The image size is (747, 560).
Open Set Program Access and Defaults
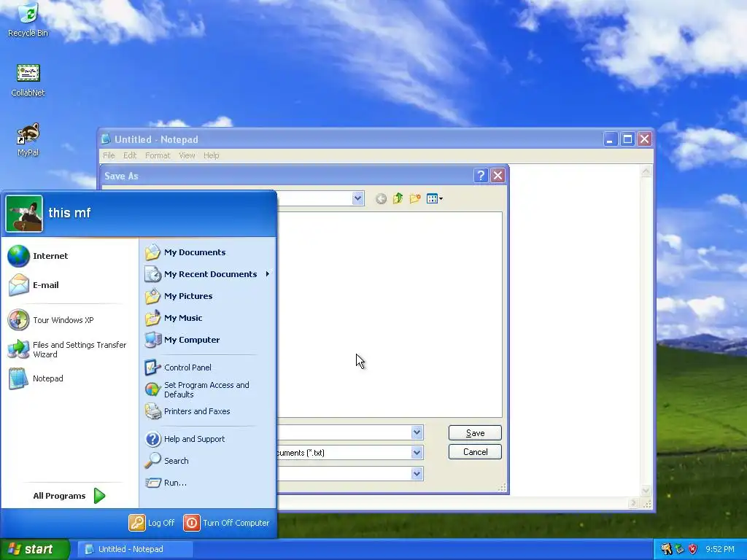[x=208, y=389]
